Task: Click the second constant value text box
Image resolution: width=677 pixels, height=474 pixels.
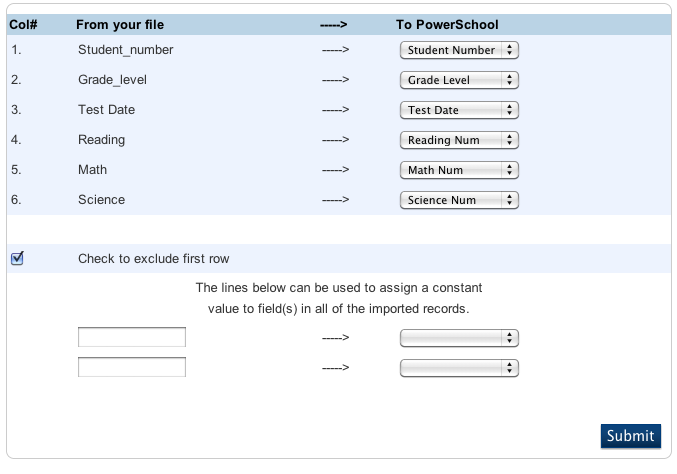Action: click(132, 368)
